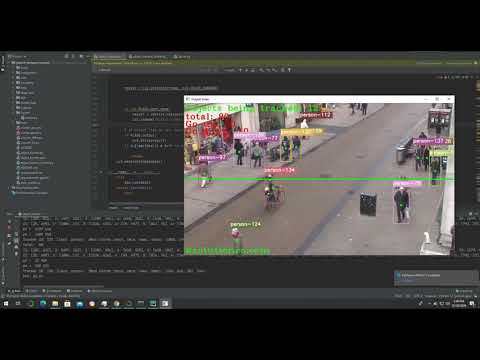Open the Mail app from the taskbar
The height and width of the screenshot is (360, 480).
(79, 303)
